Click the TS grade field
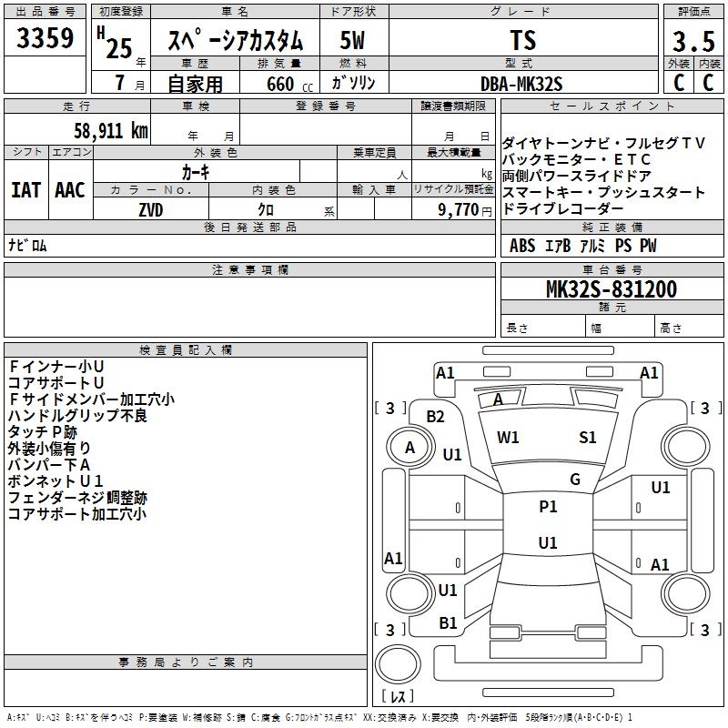The width and height of the screenshot is (728, 728). tap(523, 41)
